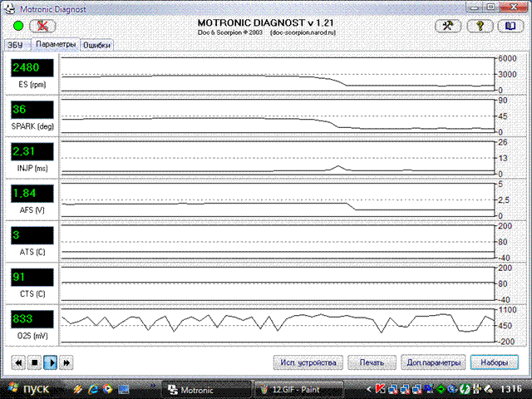Click the O2S (mV) value 833
The width and height of the screenshot is (532, 399).
[32, 319]
